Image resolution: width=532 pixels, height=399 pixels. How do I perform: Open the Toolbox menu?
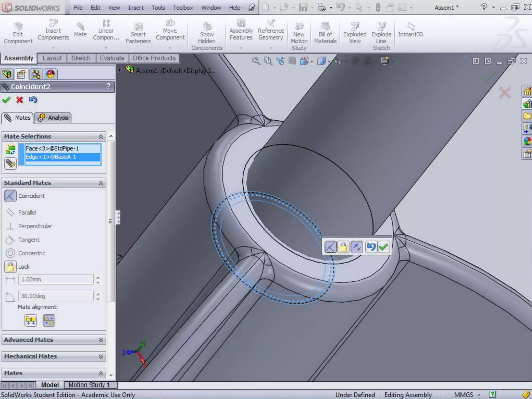(x=183, y=8)
